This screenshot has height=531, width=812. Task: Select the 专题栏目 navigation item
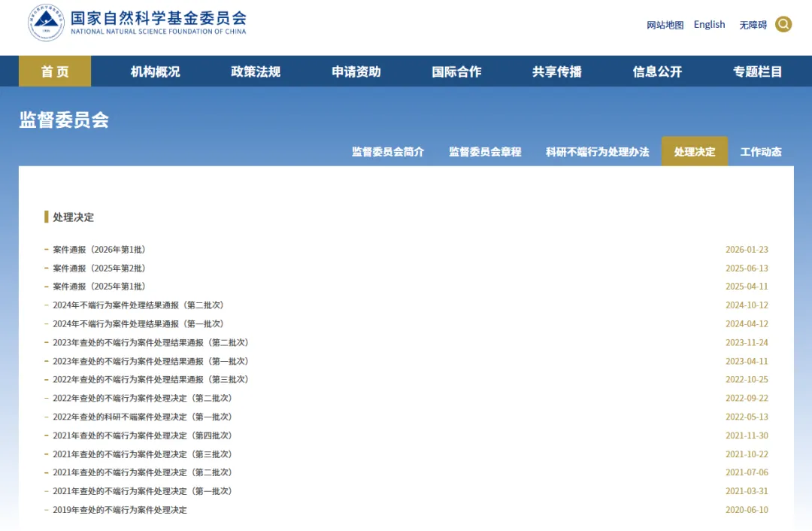[x=758, y=71]
